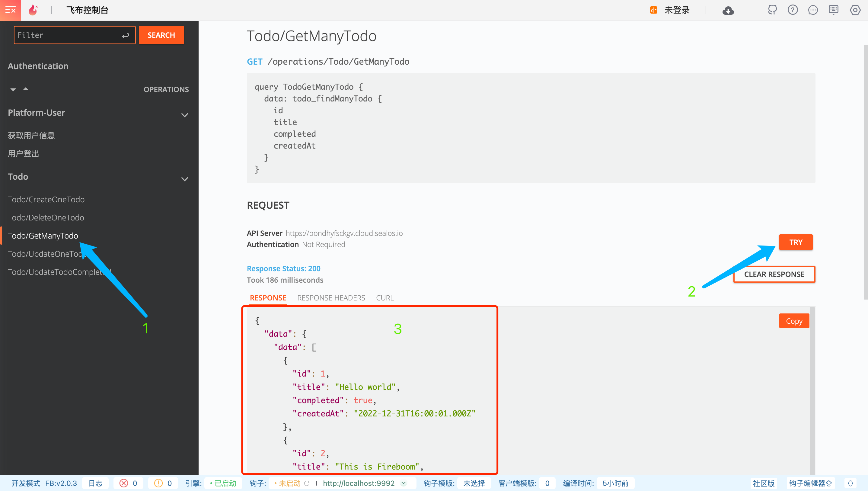Open the settings gear icon
Image resolution: width=868 pixels, height=491 pixels.
(x=855, y=10)
